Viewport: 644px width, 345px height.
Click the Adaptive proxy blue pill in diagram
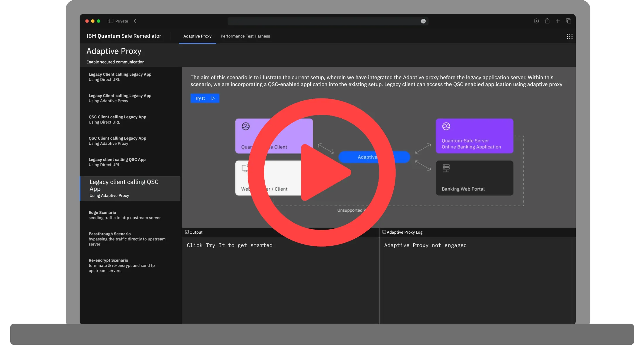coord(374,157)
